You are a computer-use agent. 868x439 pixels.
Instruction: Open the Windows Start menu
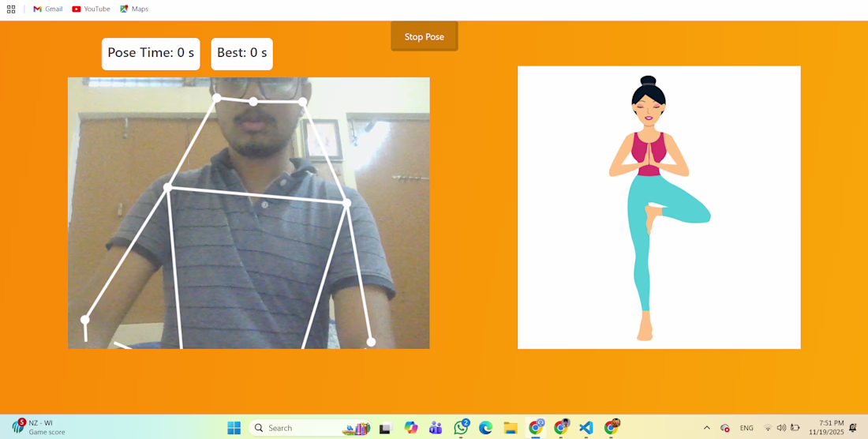(234, 428)
